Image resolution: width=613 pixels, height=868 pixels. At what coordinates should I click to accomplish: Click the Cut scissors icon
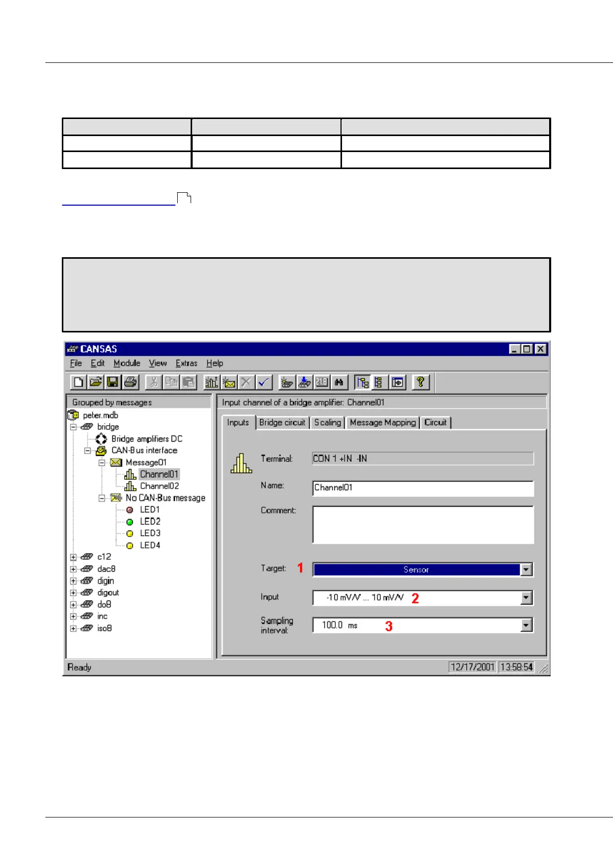154,382
